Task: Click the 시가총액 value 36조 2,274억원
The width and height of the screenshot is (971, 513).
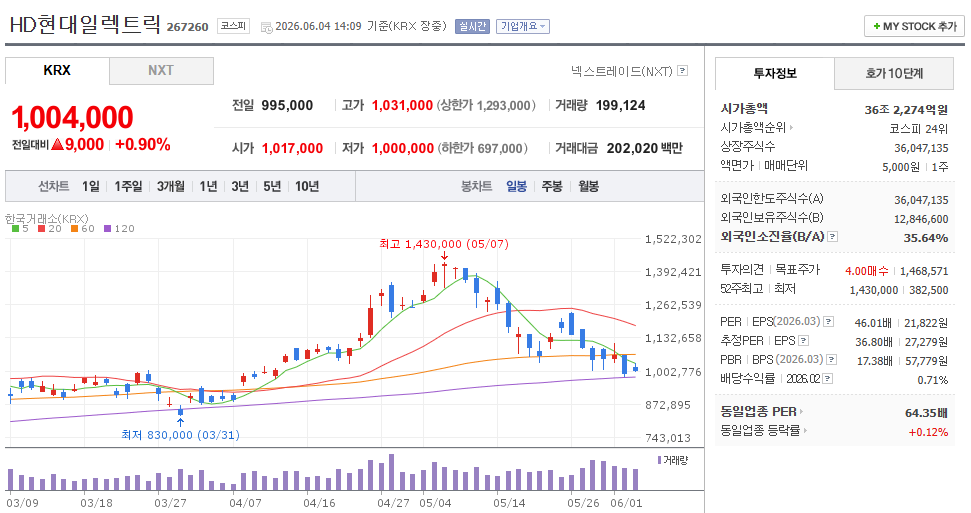Action: click(x=906, y=110)
